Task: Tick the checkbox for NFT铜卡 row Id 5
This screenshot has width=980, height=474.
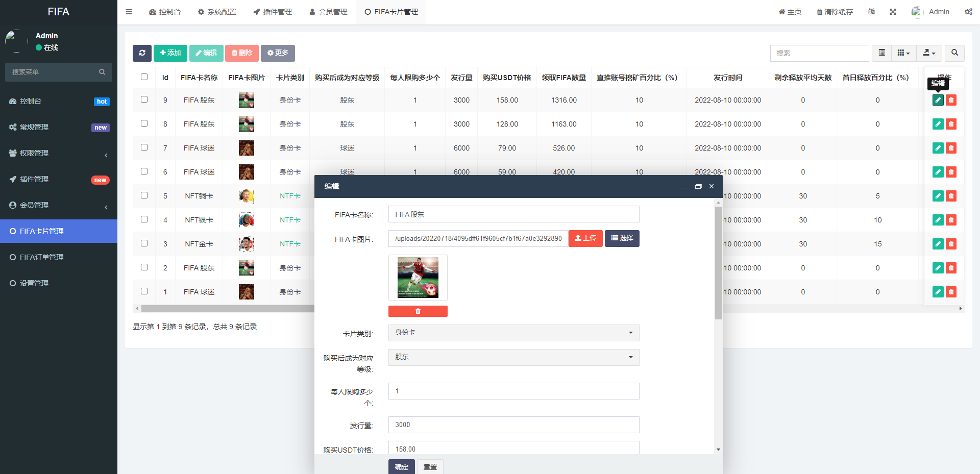Action: point(144,195)
